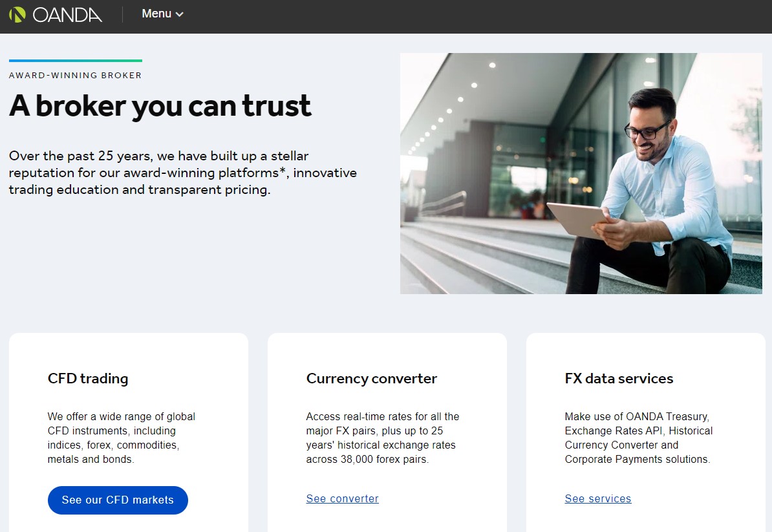Follow the See converter link
The height and width of the screenshot is (532, 772).
coord(342,498)
